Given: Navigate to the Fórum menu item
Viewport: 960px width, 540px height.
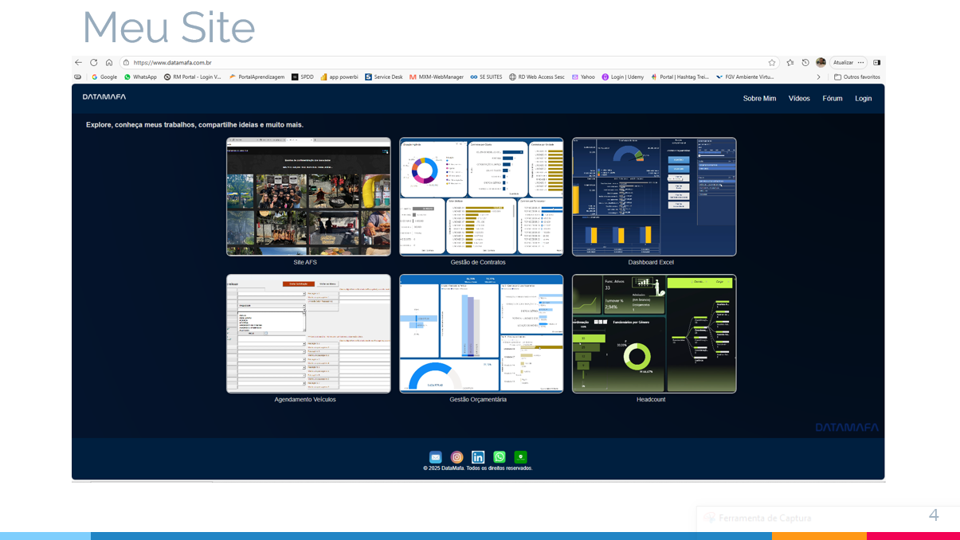Looking at the screenshot, I should 832,99.
